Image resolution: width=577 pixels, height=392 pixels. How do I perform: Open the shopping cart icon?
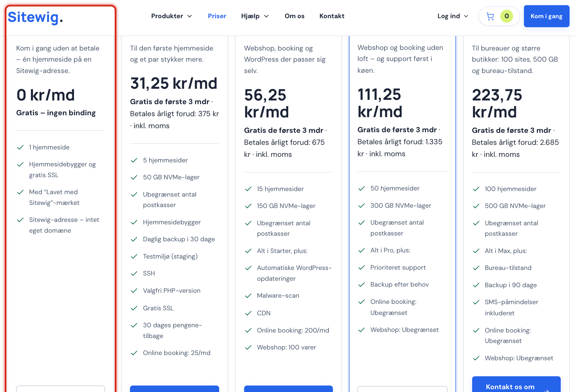pyautogui.click(x=490, y=16)
